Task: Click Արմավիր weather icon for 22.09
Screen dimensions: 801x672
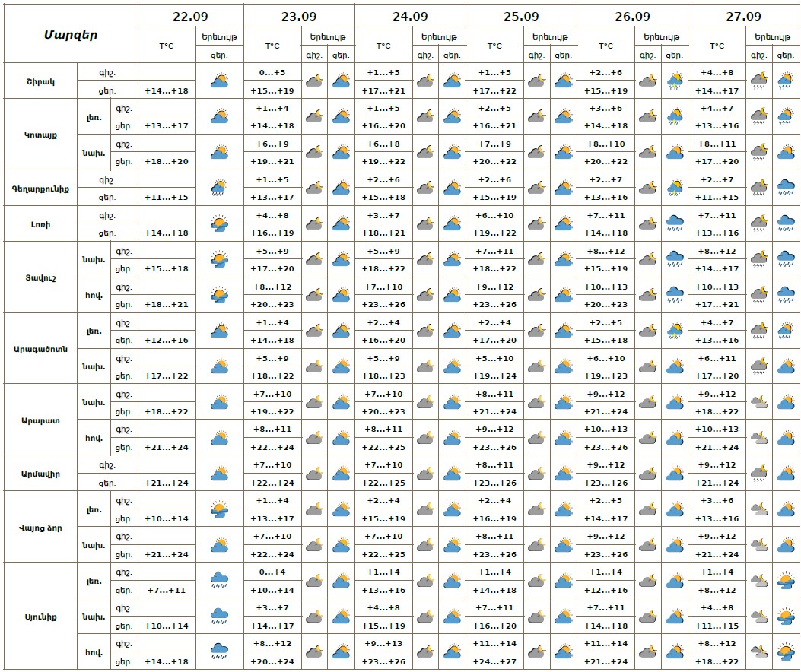Action: click(x=219, y=474)
